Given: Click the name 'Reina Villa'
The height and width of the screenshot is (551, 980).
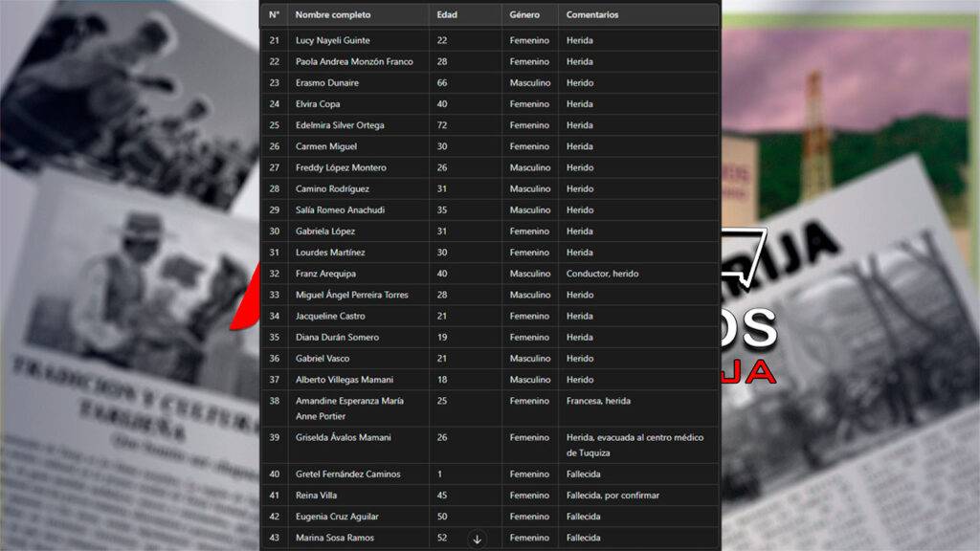Looking at the screenshot, I should click(x=316, y=496).
